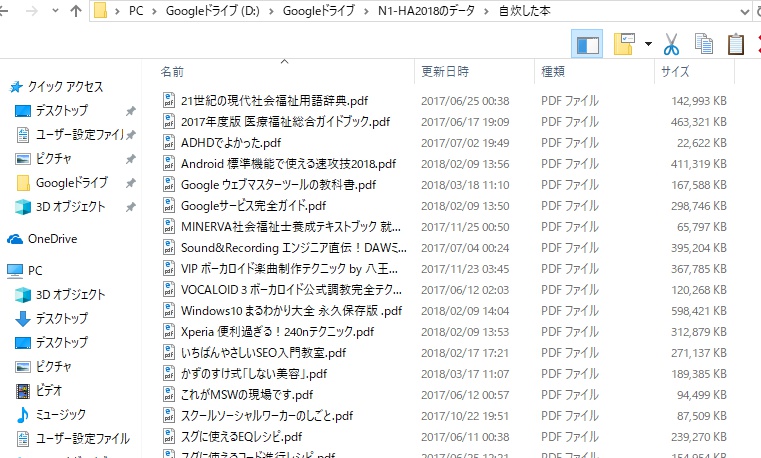The width and height of the screenshot is (761, 458).
Task: Select Windows10 まるわかり大全 永久保存版 .pdf
Action: pyautogui.click(x=291, y=311)
